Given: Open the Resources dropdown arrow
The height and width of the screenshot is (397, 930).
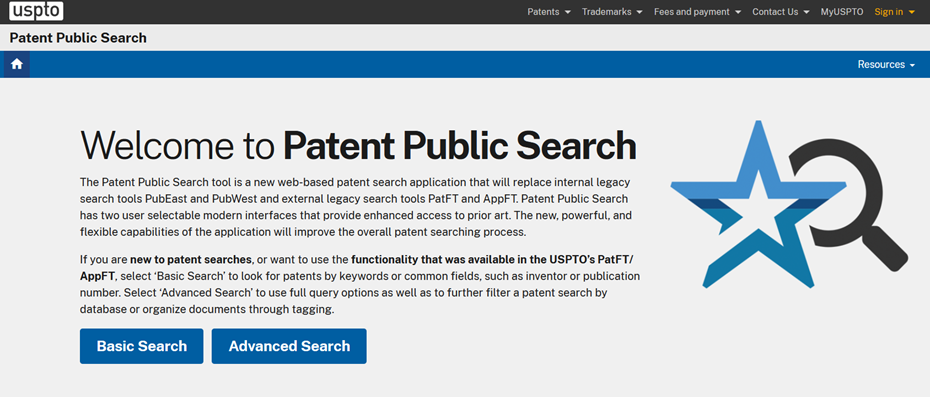Looking at the screenshot, I should point(912,65).
